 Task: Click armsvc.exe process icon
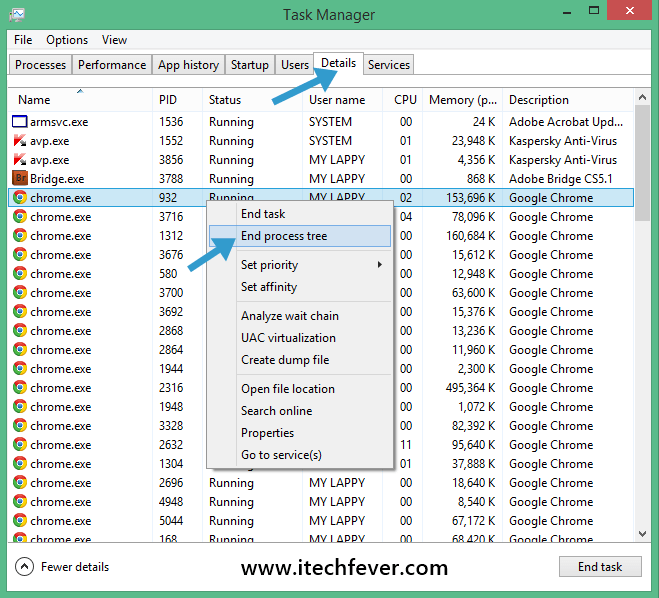[x=20, y=122]
